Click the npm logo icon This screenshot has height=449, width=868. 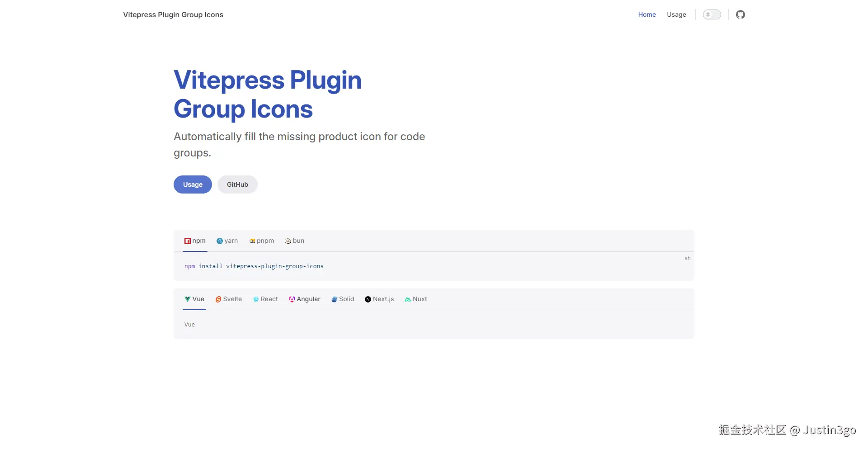tap(188, 241)
